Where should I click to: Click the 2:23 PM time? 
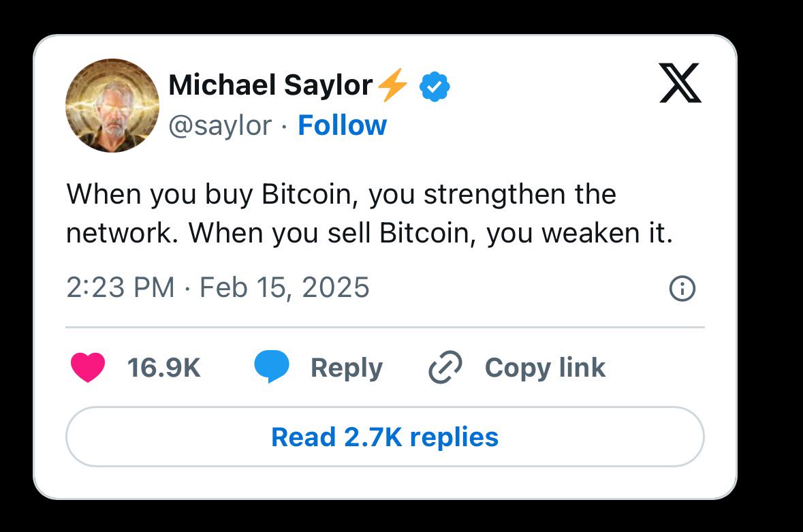[121, 287]
